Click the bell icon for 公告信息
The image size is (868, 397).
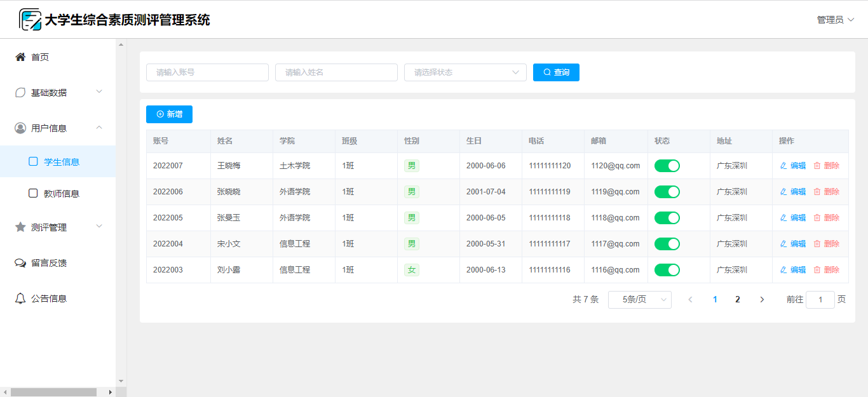pos(20,299)
